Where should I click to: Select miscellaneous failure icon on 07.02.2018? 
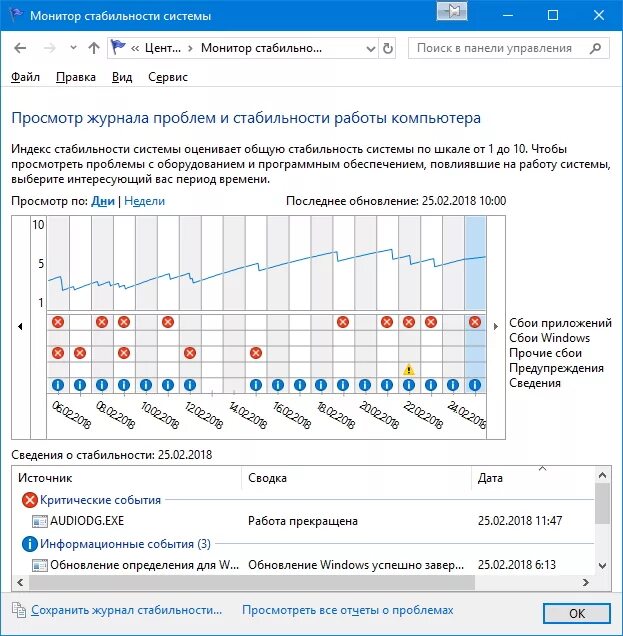point(80,353)
